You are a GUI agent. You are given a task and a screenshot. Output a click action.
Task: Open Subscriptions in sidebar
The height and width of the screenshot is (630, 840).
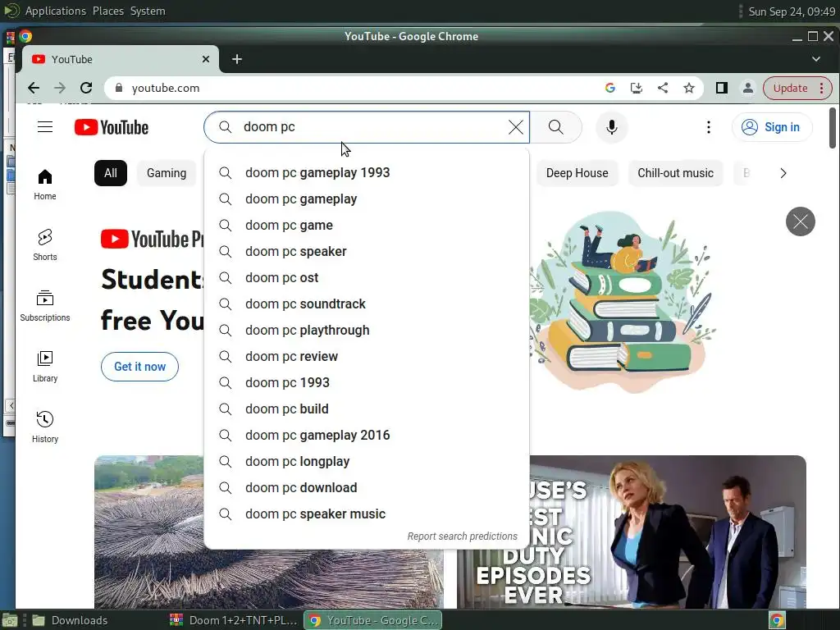pyautogui.click(x=45, y=305)
